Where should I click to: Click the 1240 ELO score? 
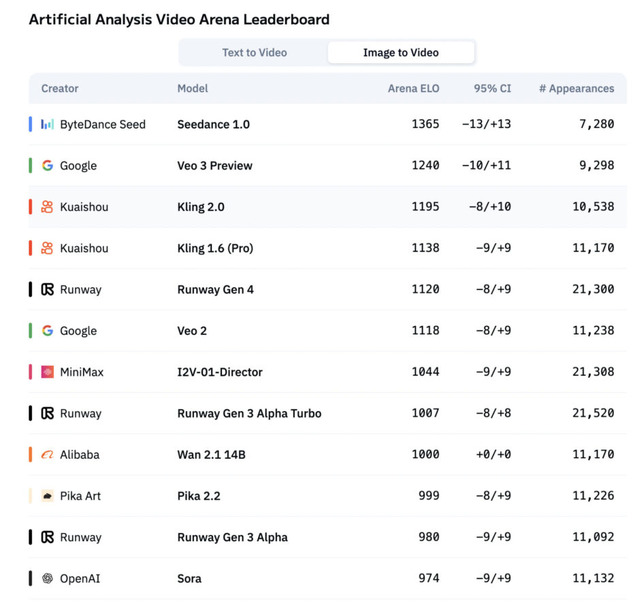425,165
